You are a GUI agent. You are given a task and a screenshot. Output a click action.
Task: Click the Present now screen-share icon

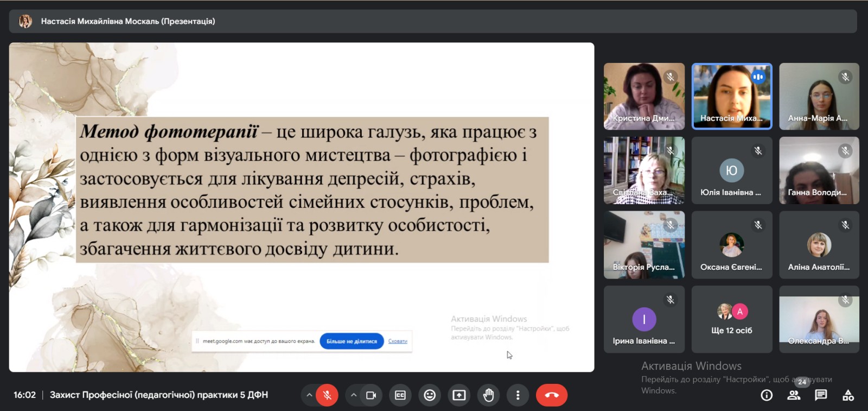459,395
